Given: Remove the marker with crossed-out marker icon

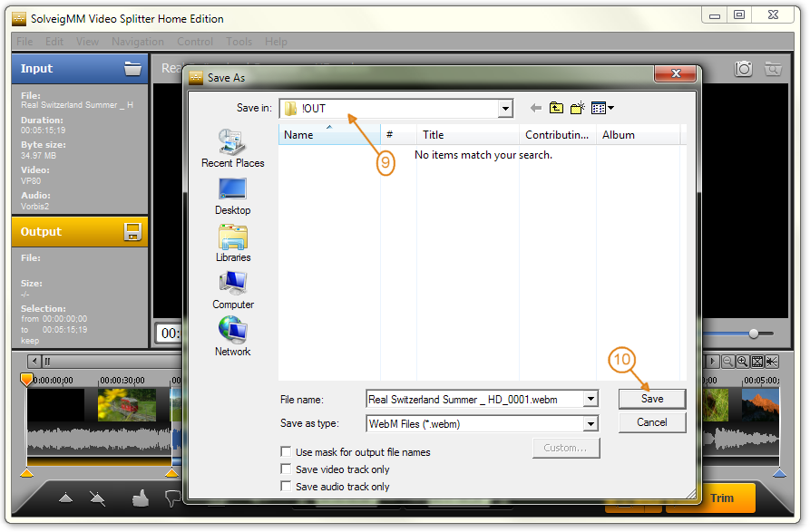Looking at the screenshot, I should (x=96, y=498).
